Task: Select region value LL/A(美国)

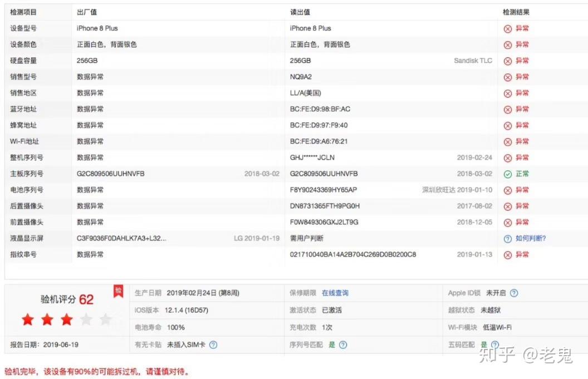Action: 305,93
